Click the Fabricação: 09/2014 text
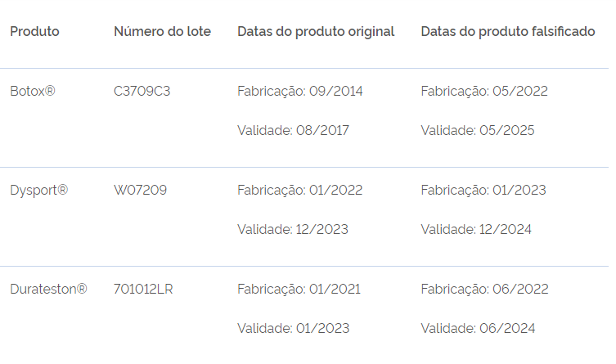The width and height of the screenshot is (616, 364). [x=299, y=91]
